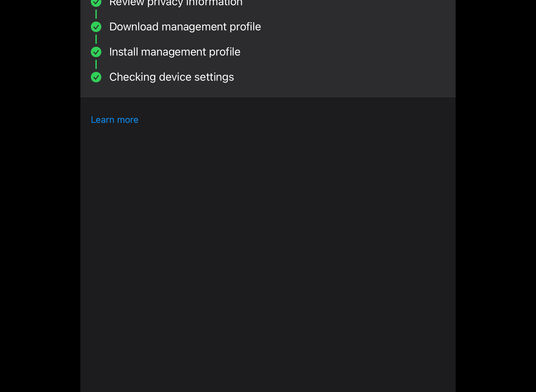Select the Review privacy information step label
This screenshot has height=392, width=536.
(176, 3)
